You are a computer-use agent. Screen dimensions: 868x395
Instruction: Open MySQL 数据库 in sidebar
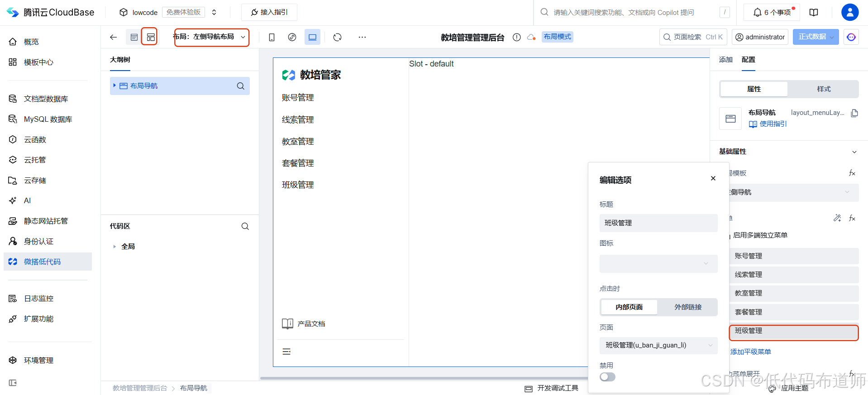48,119
